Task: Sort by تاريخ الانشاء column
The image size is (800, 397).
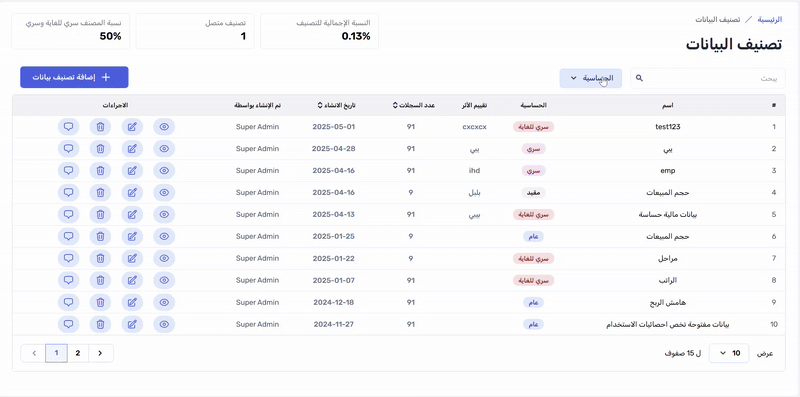Action: click(x=336, y=105)
